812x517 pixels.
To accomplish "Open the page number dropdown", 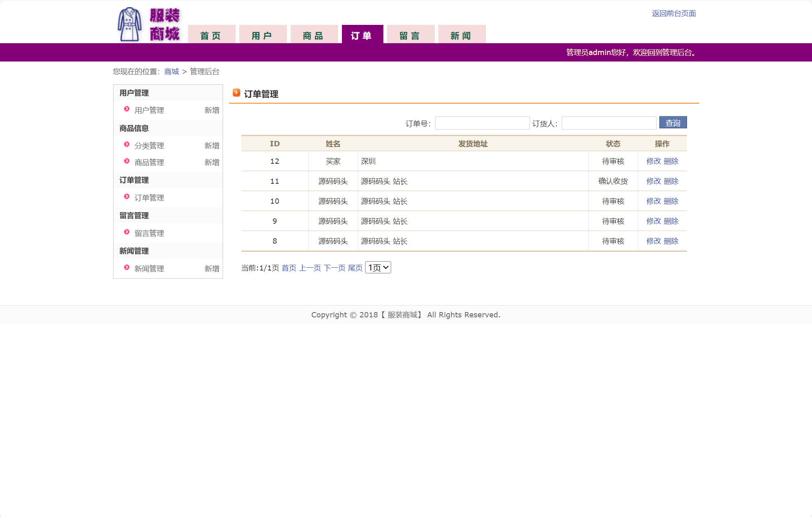I will point(378,268).
